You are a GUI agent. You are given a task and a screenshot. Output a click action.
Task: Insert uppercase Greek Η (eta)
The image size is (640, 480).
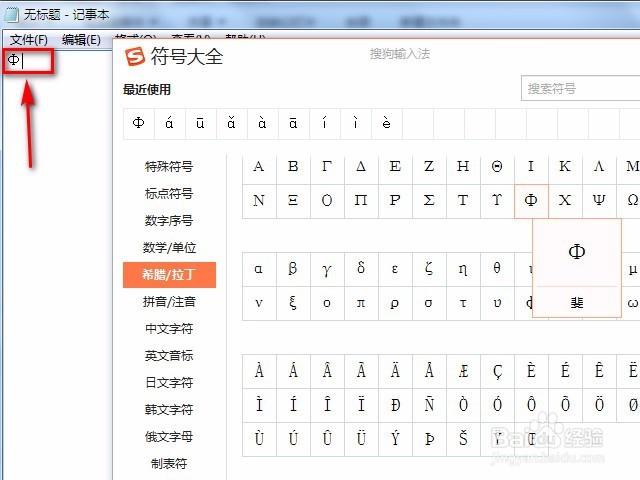(463, 167)
